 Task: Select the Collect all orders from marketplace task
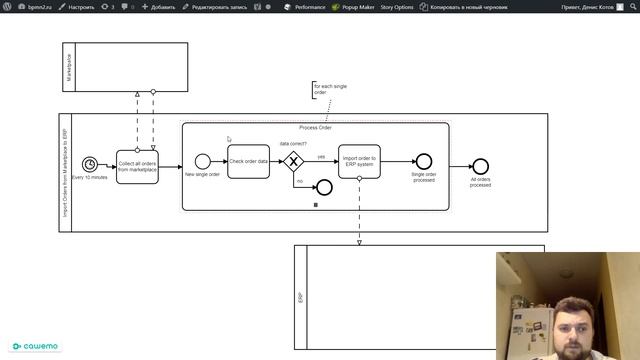(x=138, y=167)
